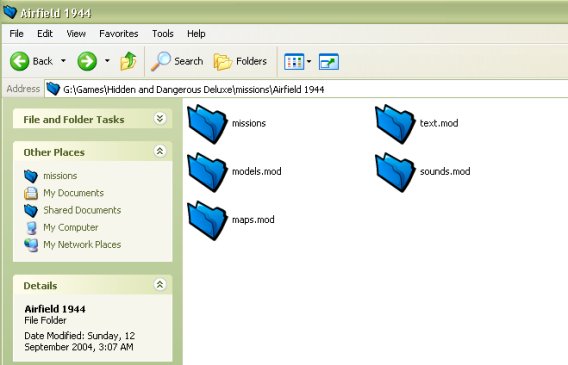Open the Views dropdown arrow
Image resolution: width=568 pixels, height=365 pixels.
click(309, 62)
